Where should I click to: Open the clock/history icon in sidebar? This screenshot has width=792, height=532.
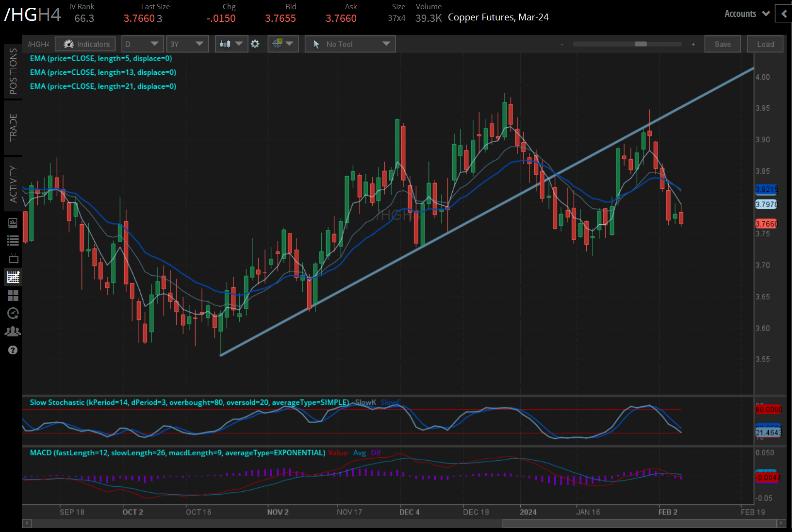[x=13, y=313]
